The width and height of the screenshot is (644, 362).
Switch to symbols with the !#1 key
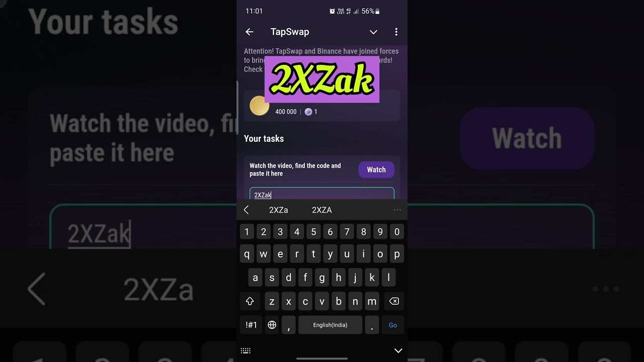[251, 325]
